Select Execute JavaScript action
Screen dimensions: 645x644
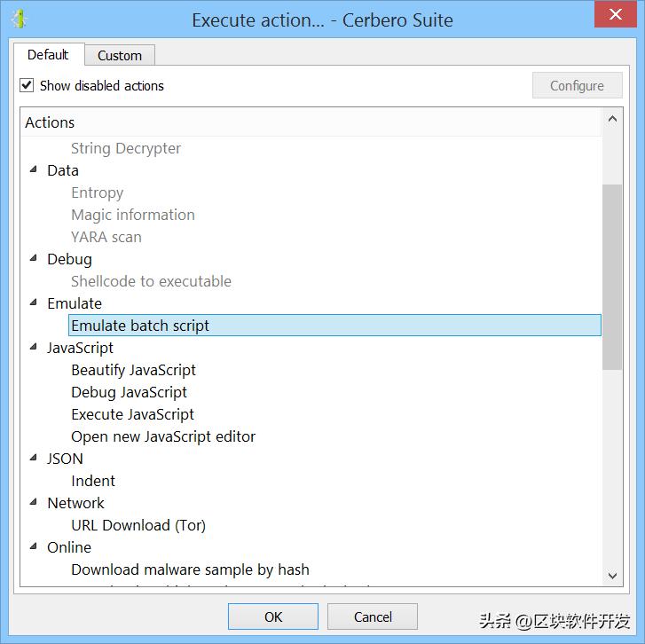pos(132,414)
